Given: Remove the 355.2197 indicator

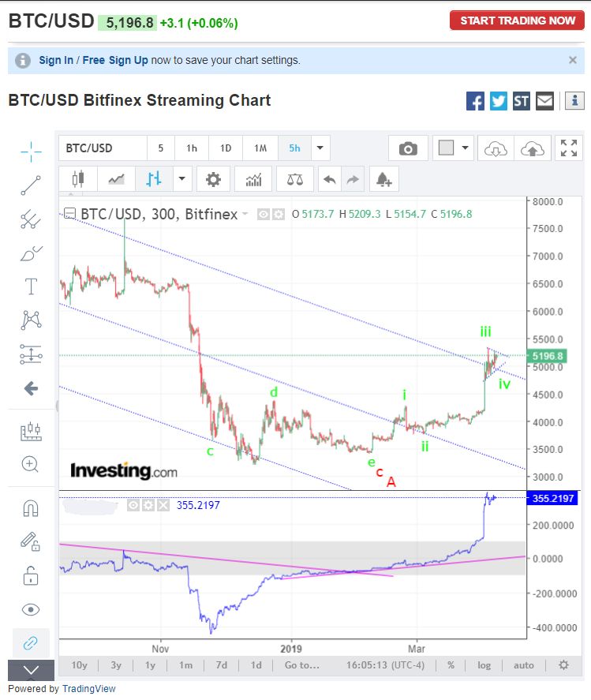Looking at the screenshot, I should 163,505.
